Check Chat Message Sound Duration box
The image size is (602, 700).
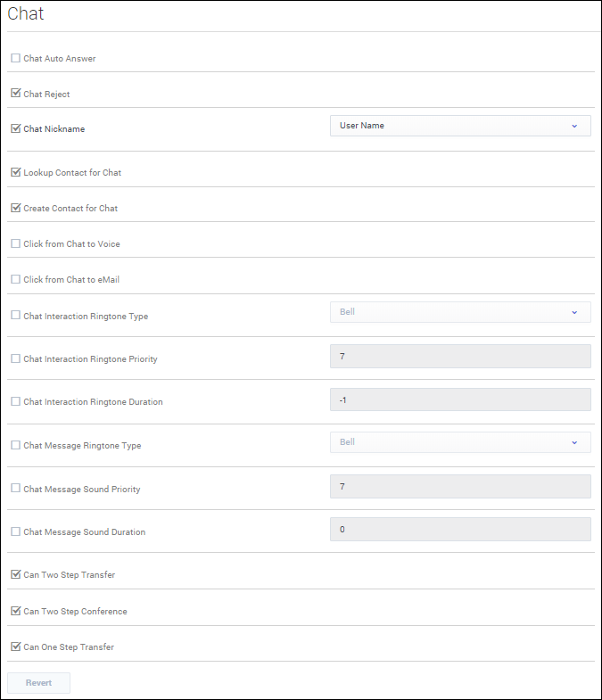pos(15,532)
